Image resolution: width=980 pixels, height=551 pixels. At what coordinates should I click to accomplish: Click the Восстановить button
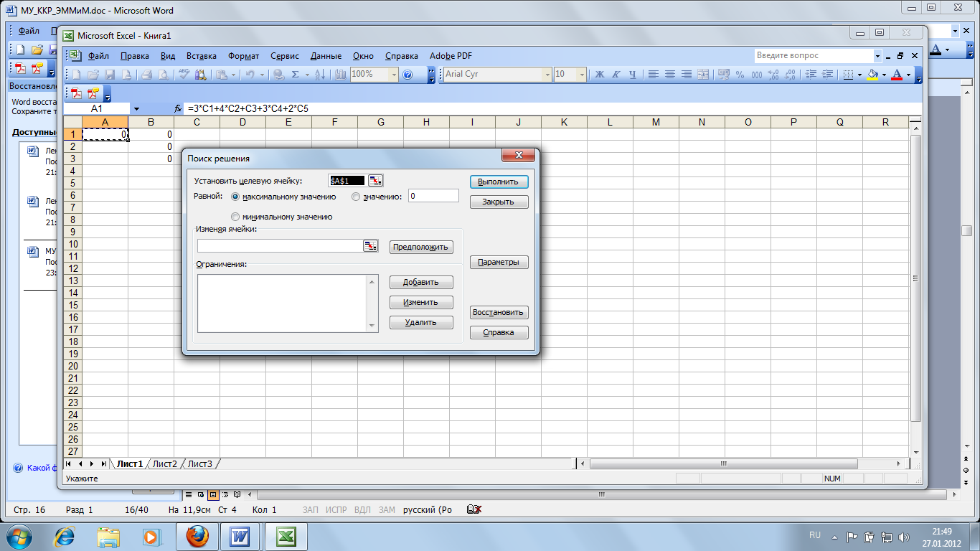499,313
